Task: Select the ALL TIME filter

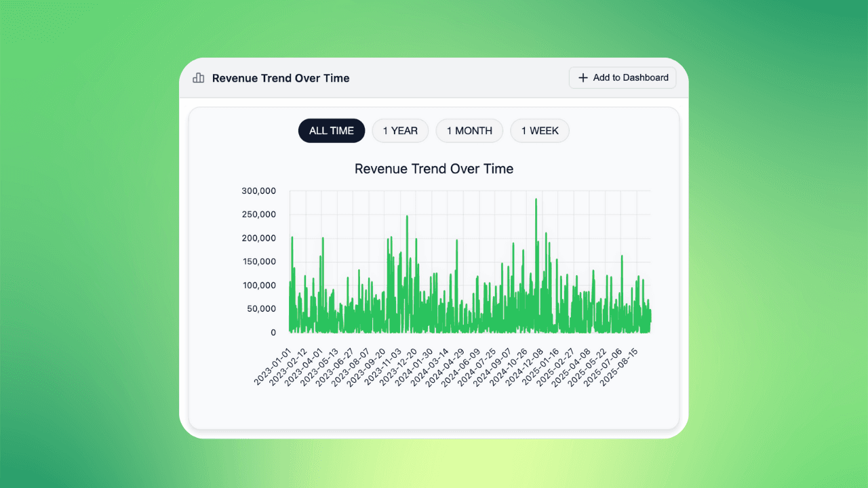Action: point(332,130)
